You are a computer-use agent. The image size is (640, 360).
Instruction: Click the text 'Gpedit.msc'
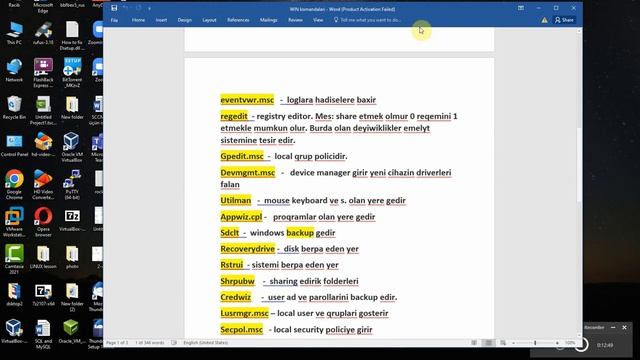coord(242,156)
